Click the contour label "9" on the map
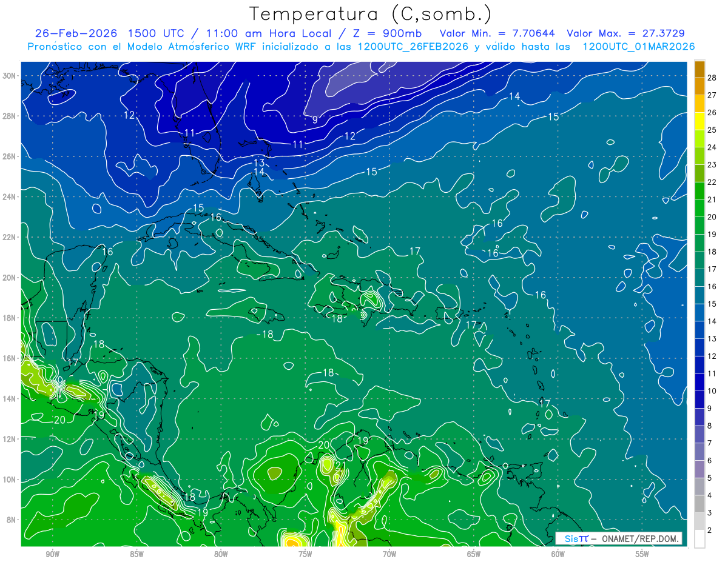Screen dimensions: 728x562 click(x=315, y=120)
